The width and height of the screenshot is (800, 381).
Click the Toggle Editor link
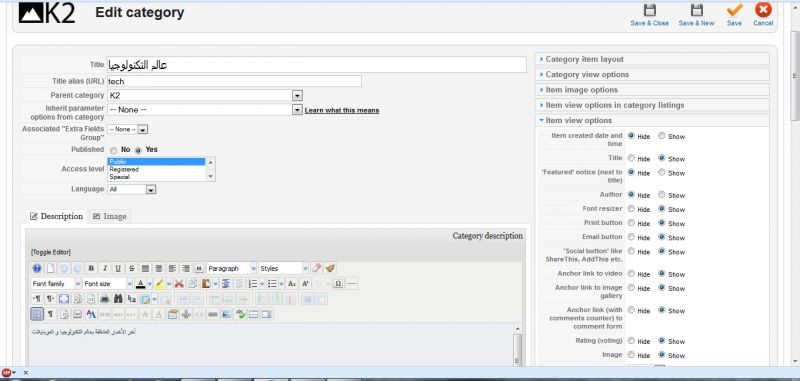(51, 252)
